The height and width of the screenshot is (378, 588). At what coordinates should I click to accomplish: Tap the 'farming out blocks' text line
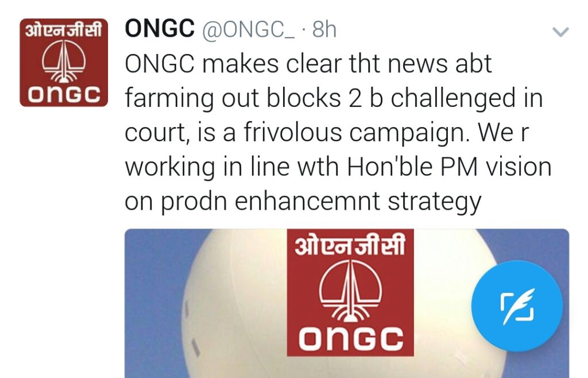pyautogui.click(x=233, y=98)
